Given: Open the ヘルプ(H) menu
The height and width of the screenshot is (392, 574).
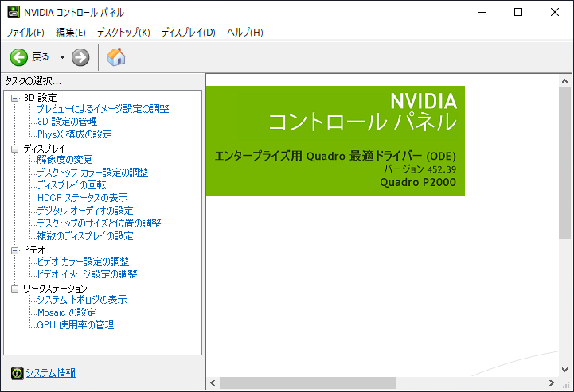Looking at the screenshot, I should coord(245,32).
